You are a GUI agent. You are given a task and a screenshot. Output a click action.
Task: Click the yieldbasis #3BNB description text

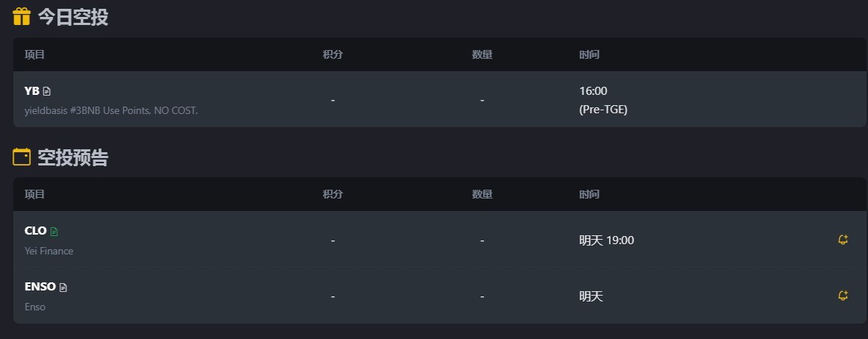(x=111, y=110)
